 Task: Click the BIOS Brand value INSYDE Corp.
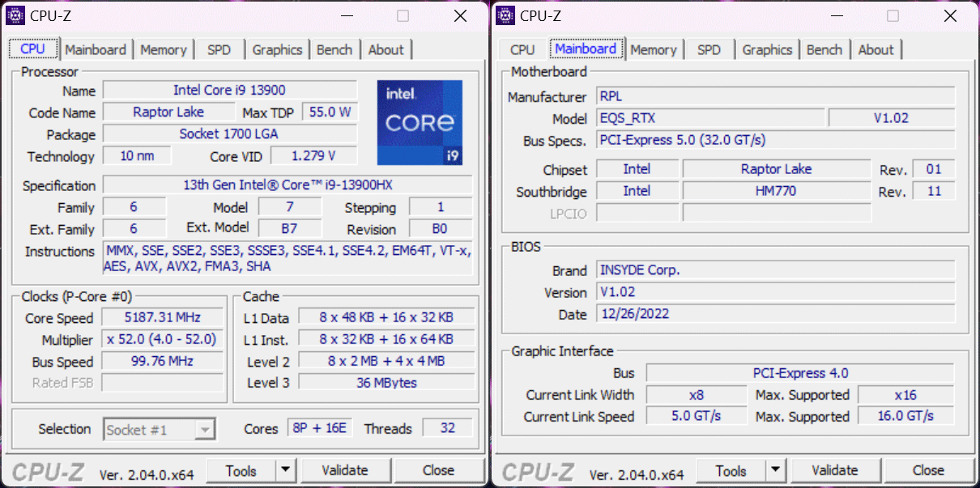[x=775, y=270]
